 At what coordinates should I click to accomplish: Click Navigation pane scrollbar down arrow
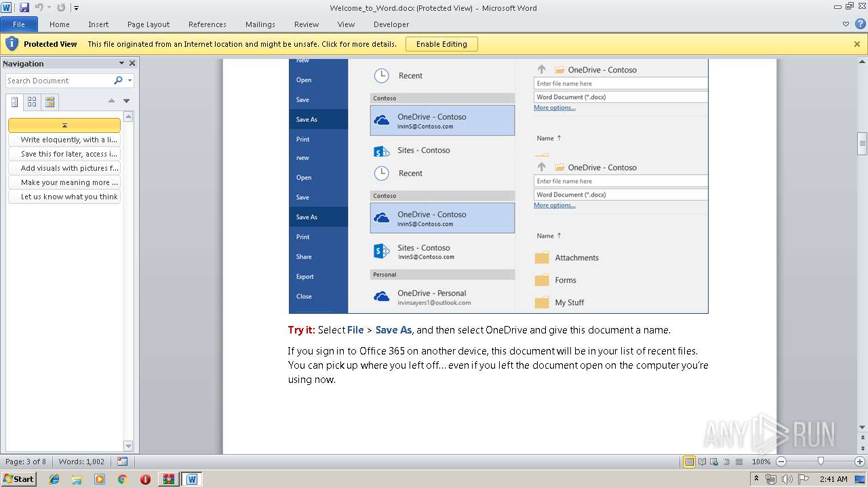[x=129, y=446]
